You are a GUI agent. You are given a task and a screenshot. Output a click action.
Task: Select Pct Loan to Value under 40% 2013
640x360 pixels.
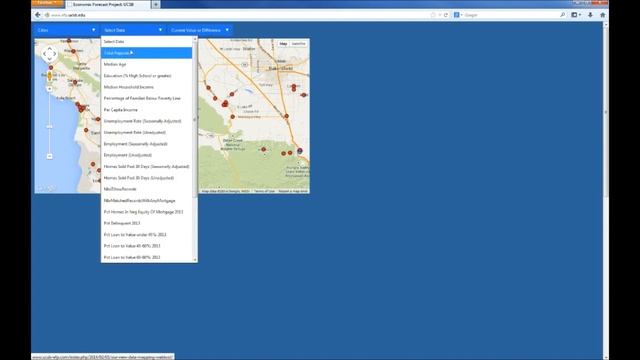coord(147,235)
